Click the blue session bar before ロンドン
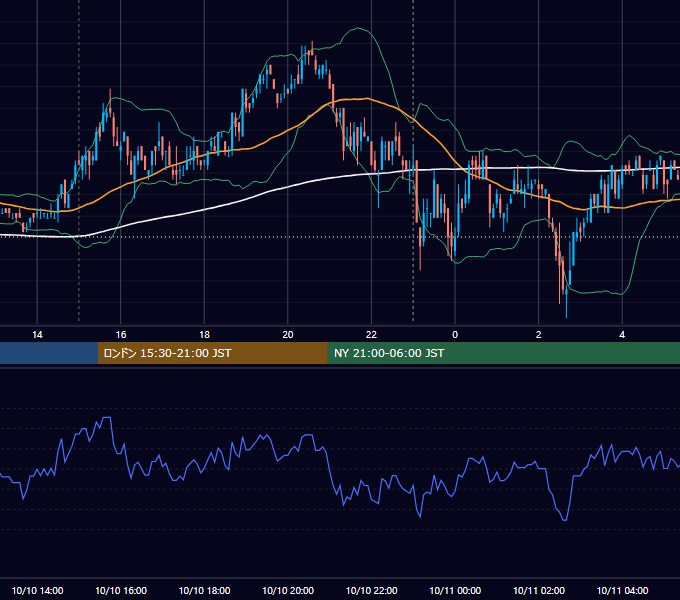This screenshot has width=680, height=600. pos(49,353)
